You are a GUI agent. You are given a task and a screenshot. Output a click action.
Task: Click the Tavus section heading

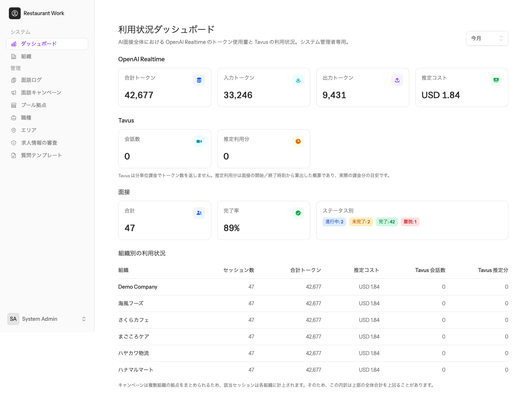pos(126,121)
